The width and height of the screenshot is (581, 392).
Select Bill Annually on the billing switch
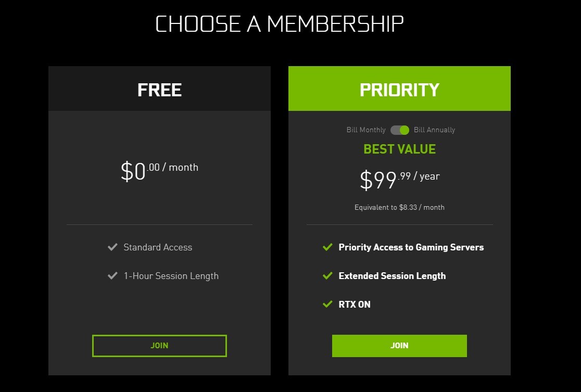[434, 130]
